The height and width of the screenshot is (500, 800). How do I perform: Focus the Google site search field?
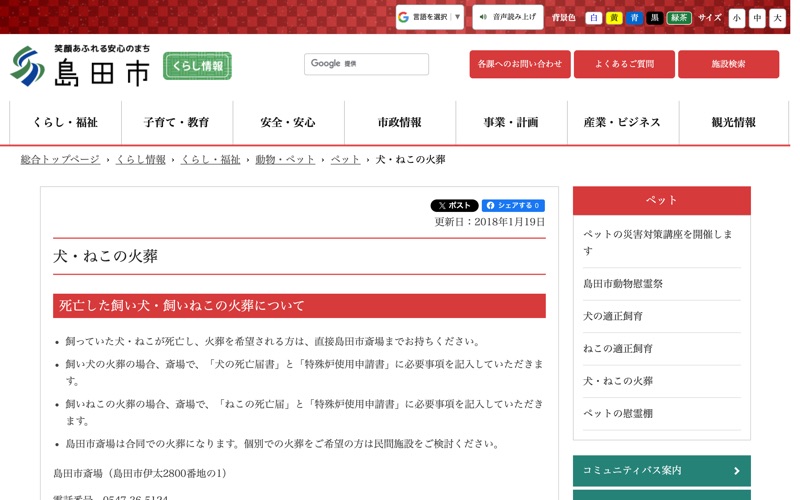[366, 64]
